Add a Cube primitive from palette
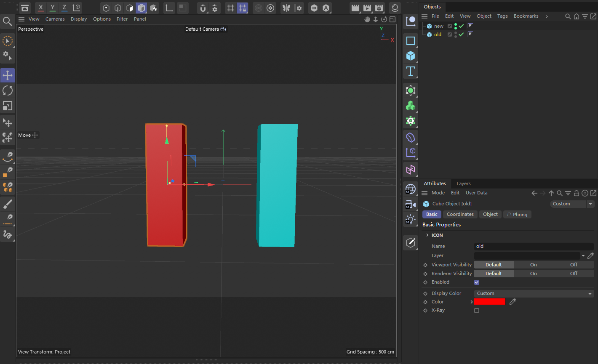This screenshot has height=364, width=598. point(411,56)
